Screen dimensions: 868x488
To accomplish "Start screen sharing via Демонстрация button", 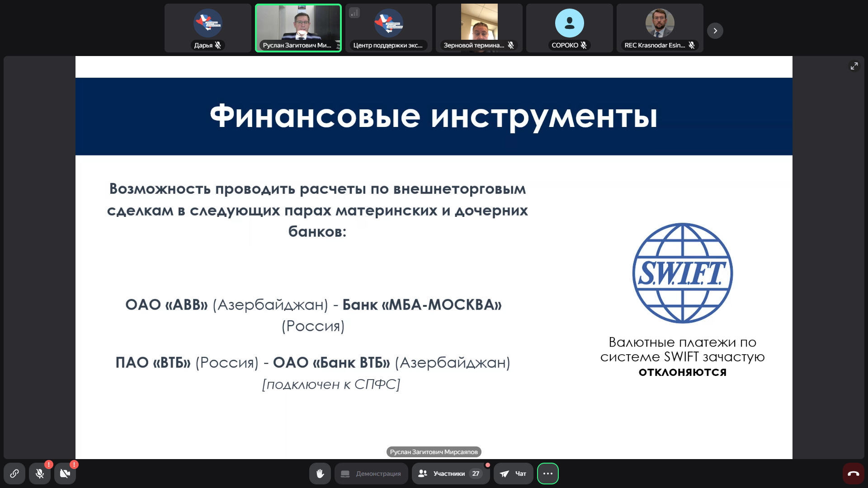I will pos(371,474).
